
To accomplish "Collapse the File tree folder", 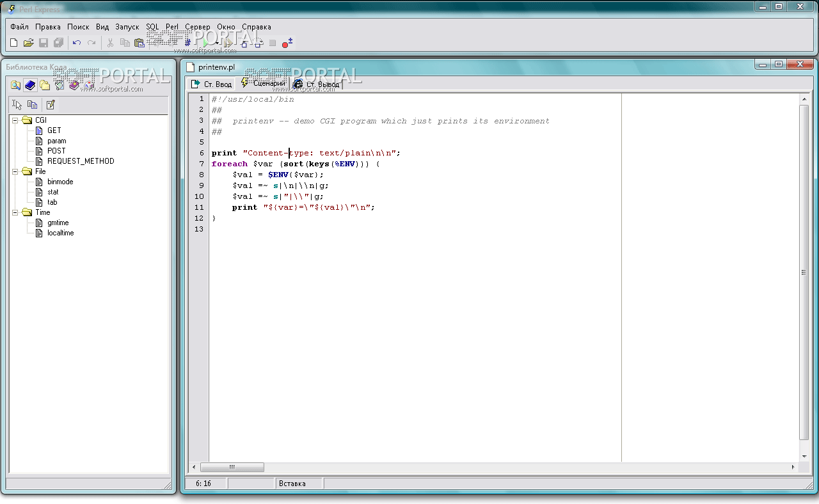I will point(15,171).
